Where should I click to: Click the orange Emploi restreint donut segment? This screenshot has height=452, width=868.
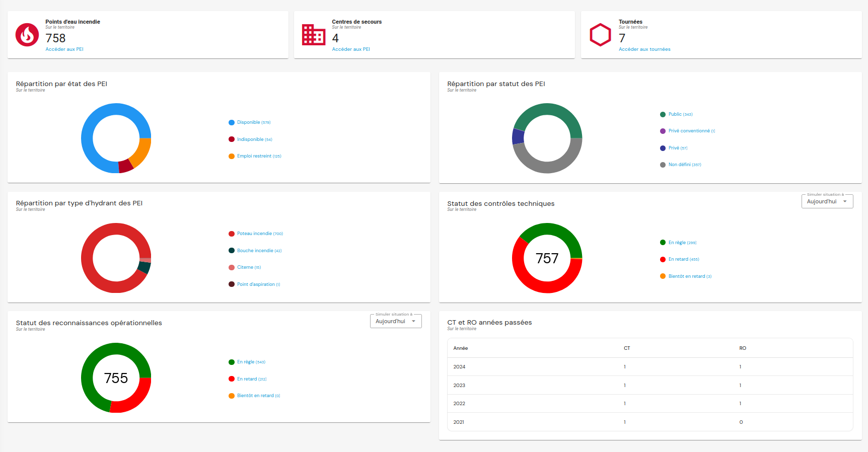point(141,152)
